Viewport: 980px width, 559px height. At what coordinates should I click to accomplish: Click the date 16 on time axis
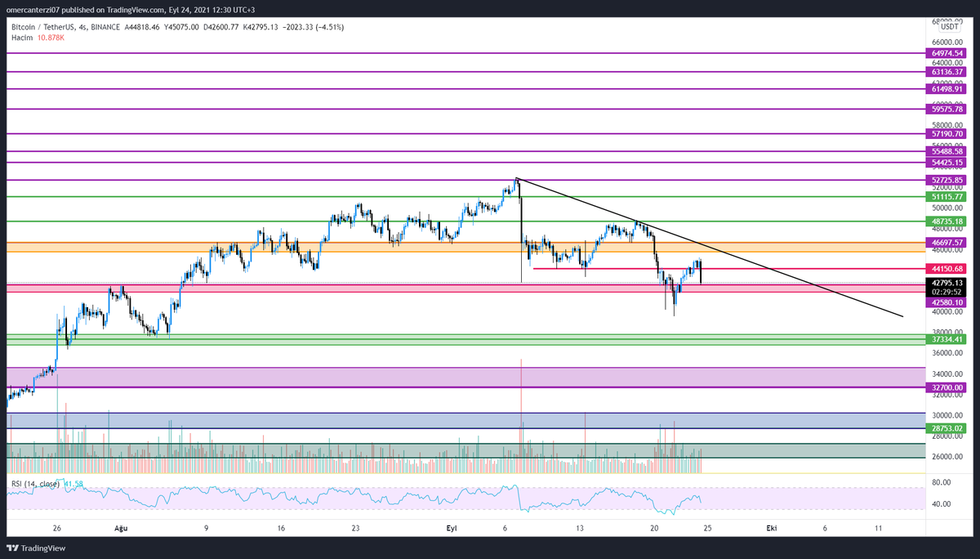(280, 528)
